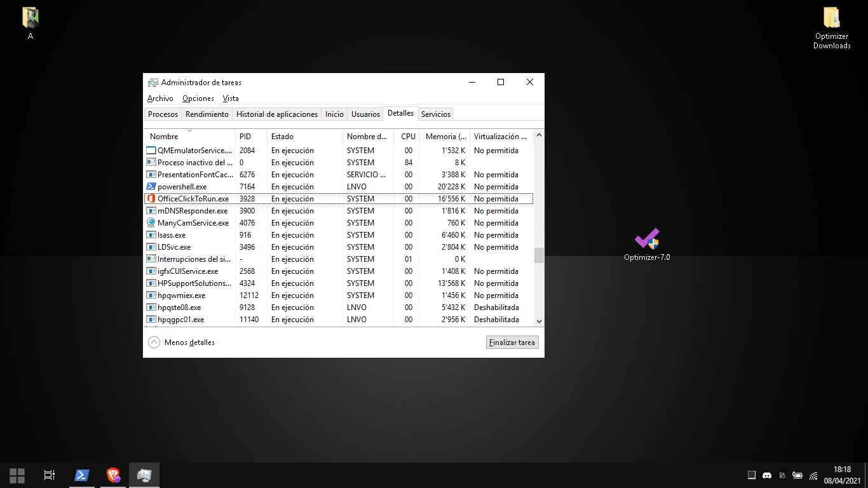Sort by the Estado column header
This screenshot has height=488, width=868.
coord(305,137)
